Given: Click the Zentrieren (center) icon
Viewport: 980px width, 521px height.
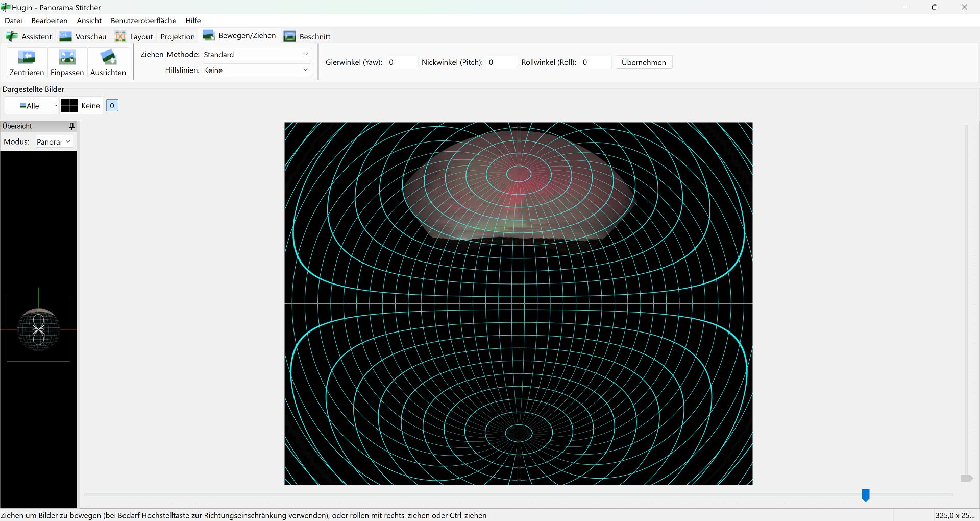Looking at the screenshot, I should pyautogui.click(x=27, y=57).
